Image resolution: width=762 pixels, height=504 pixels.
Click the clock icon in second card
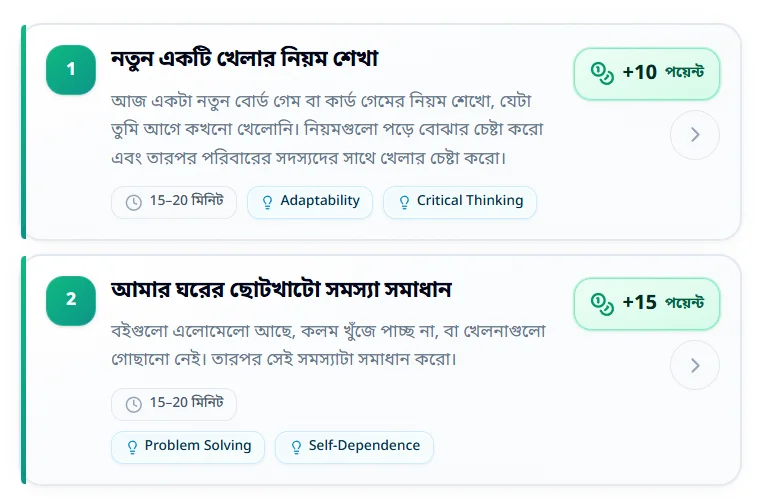tap(134, 404)
